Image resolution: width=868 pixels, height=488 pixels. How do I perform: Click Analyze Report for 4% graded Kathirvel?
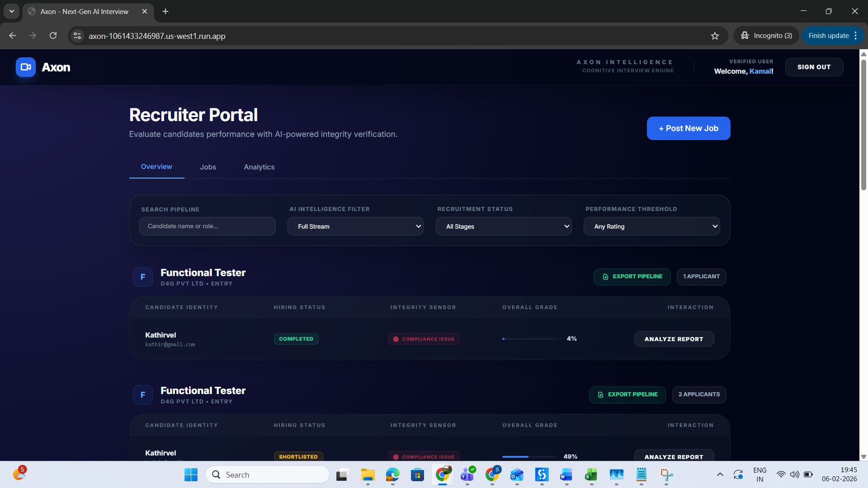(674, 339)
